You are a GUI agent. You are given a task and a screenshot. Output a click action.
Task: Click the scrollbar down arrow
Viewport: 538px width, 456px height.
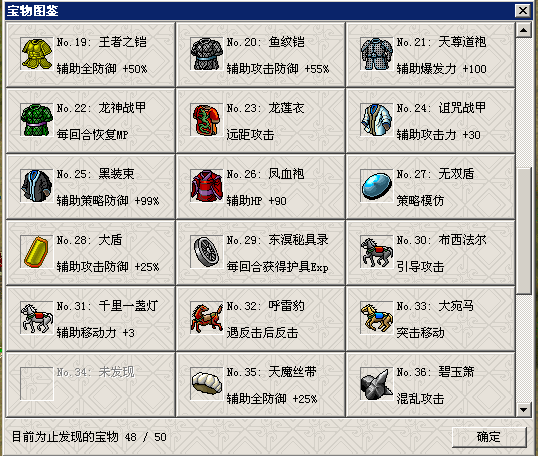[524, 409]
